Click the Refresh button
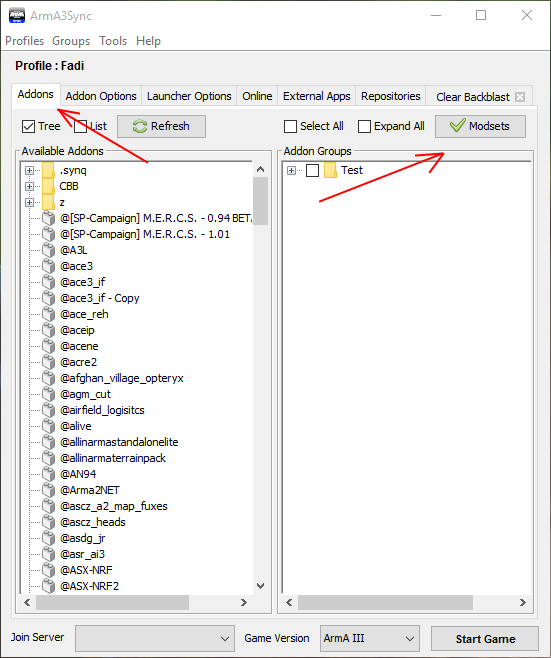 [162, 126]
